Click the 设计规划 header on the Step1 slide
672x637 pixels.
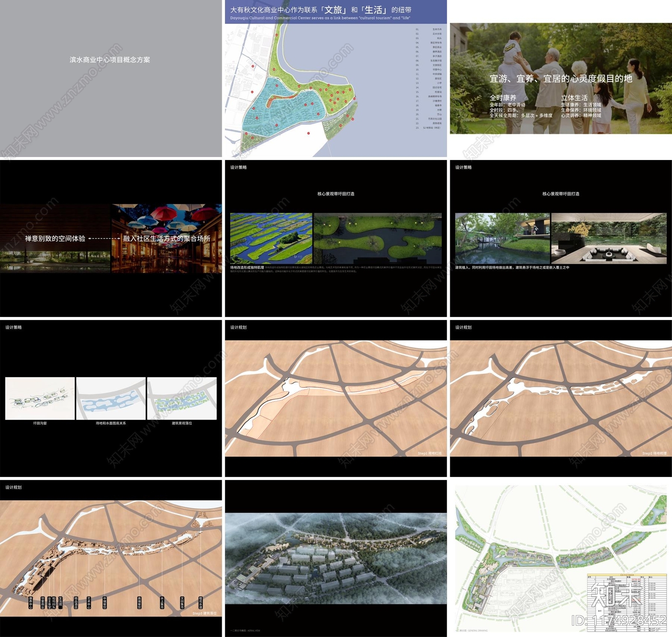coord(238,328)
